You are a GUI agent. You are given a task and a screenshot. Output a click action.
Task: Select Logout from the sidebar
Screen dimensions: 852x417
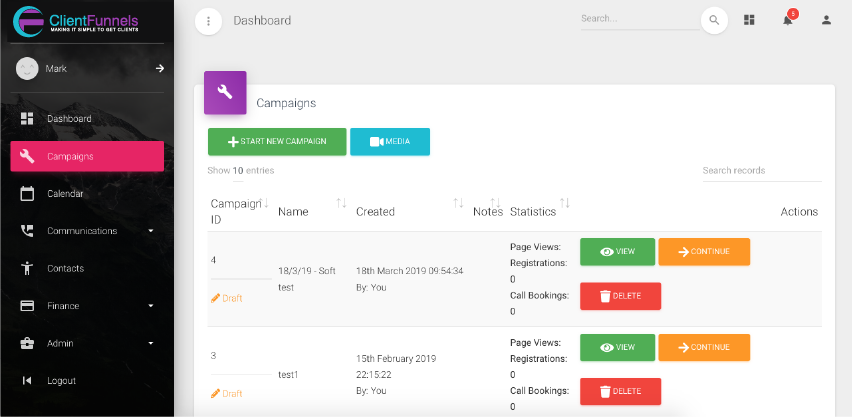pyautogui.click(x=61, y=381)
